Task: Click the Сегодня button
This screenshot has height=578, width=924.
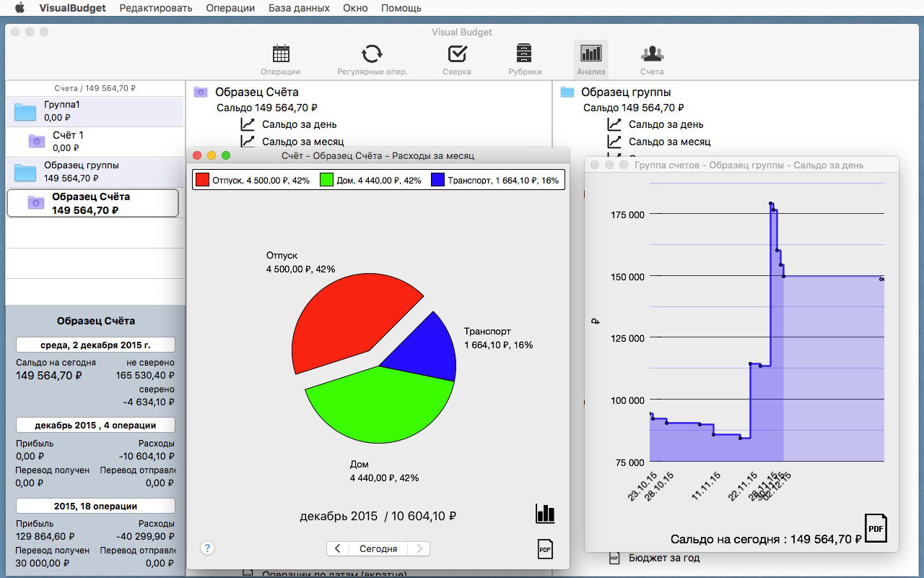Action: point(378,548)
